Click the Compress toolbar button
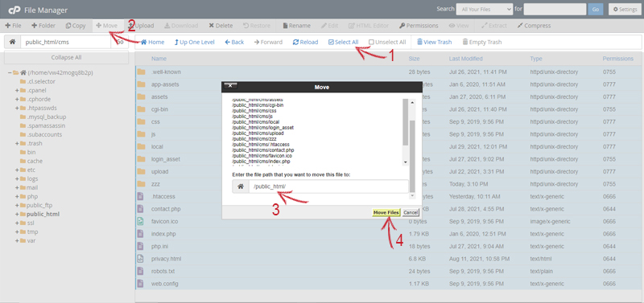This screenshot has height=303, width=644. coord(534,26)
